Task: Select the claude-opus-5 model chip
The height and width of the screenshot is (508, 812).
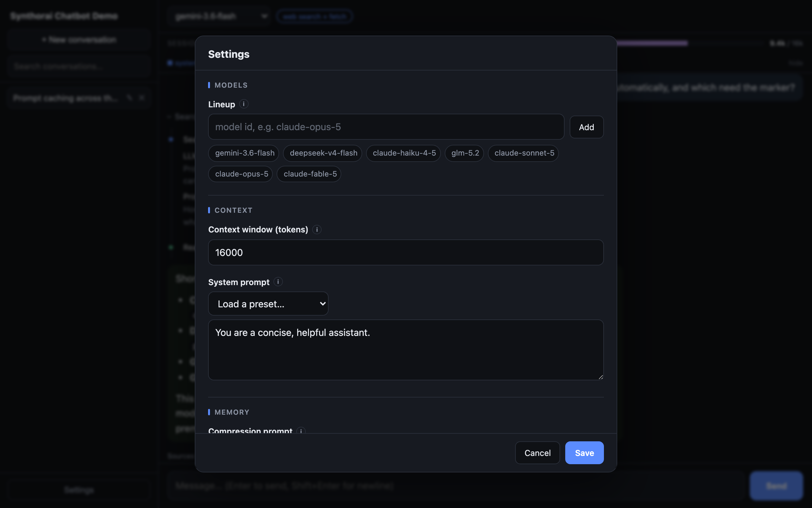Action: click(240, 174)
